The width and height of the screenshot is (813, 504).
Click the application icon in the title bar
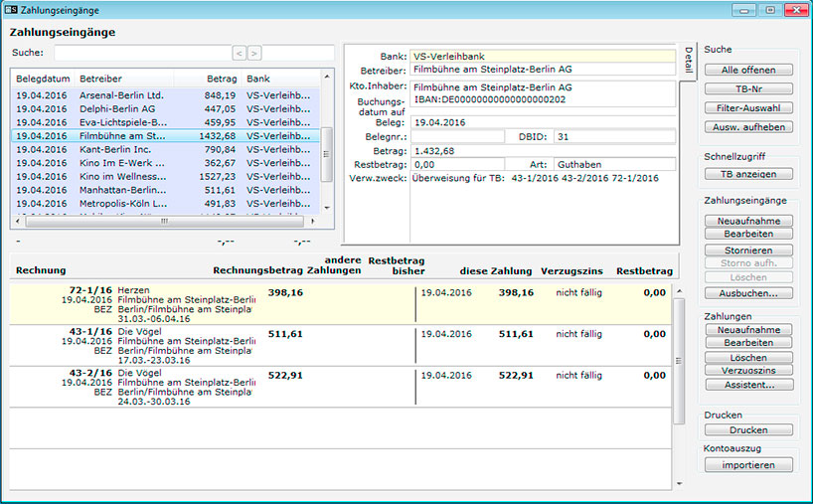[x=11, y=9]
